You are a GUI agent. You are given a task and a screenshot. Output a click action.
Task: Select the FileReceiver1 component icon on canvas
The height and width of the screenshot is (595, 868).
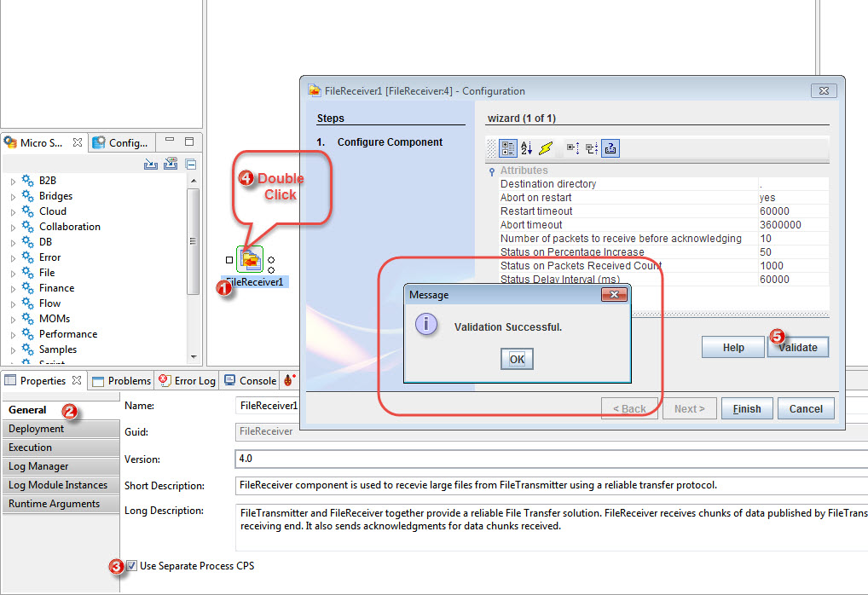click(x=250, y=258)
